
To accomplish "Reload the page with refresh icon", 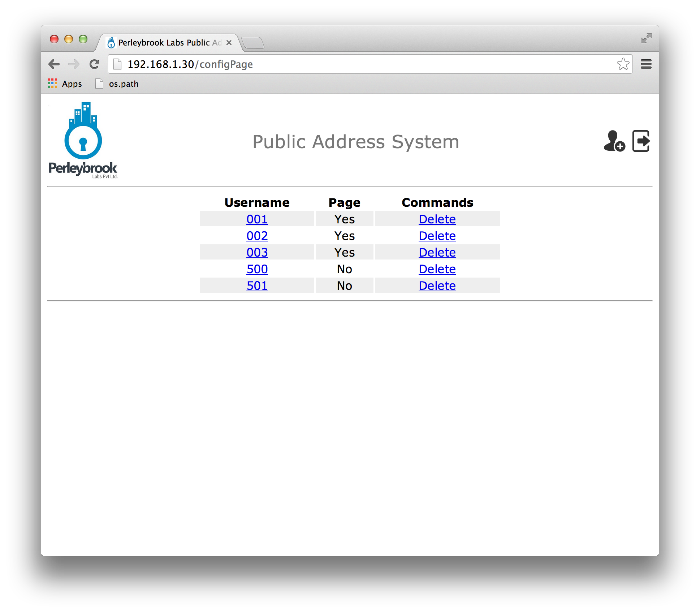I will 94,64.
